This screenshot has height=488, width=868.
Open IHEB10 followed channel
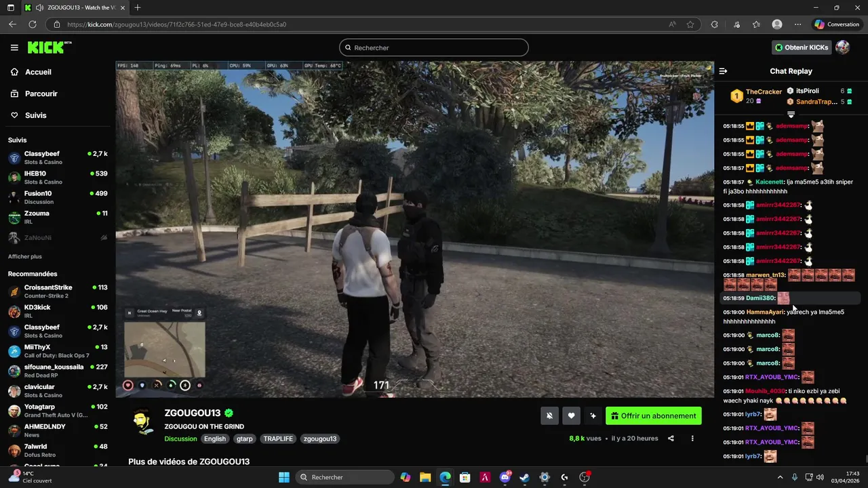[58, 178]
